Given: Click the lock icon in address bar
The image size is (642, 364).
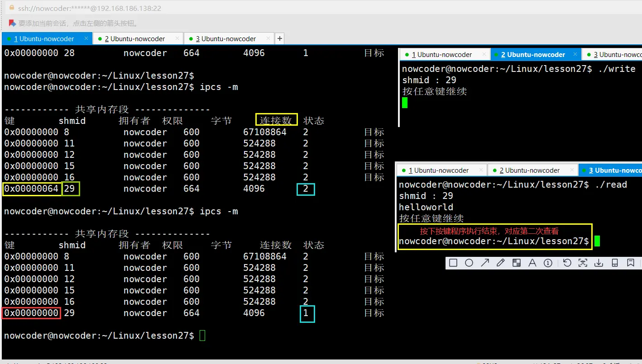Looking at the screenshot, I should pos(11,8).
